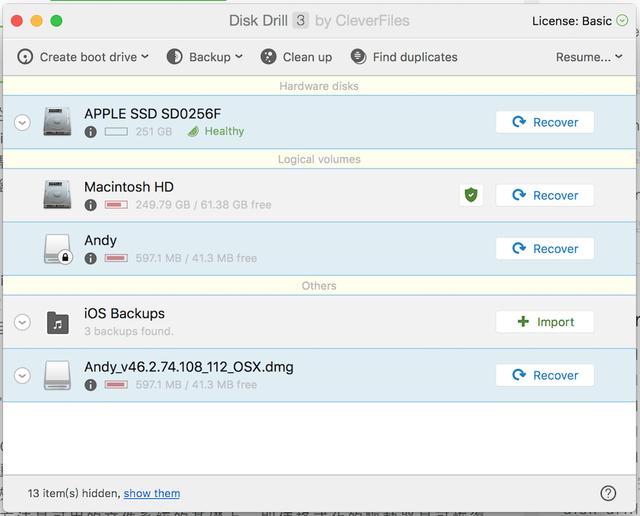
Task: Import iOS Backups
Action: pyautogui.click(x=544, y=322)
